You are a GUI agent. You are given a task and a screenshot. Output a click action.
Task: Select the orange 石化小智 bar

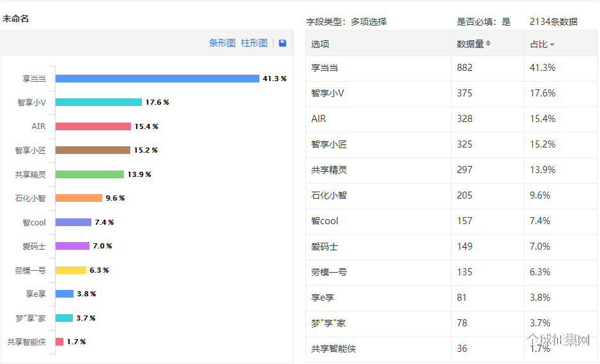(x=79, y=198)
